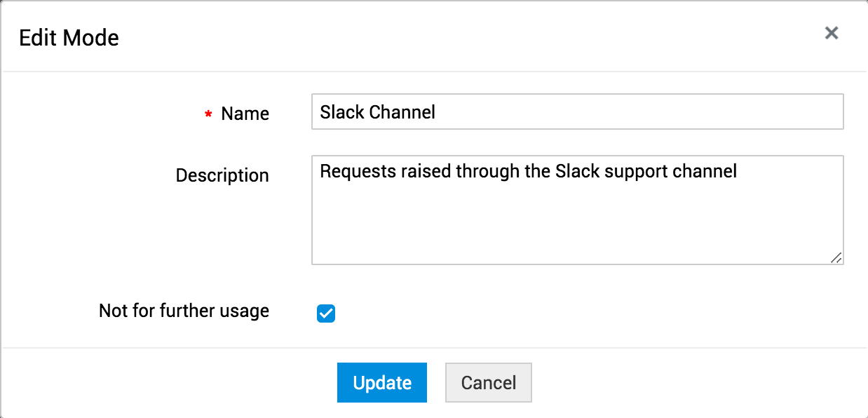Click the Name field label
The width and height of the screenshot is (868, 418).
245,114
